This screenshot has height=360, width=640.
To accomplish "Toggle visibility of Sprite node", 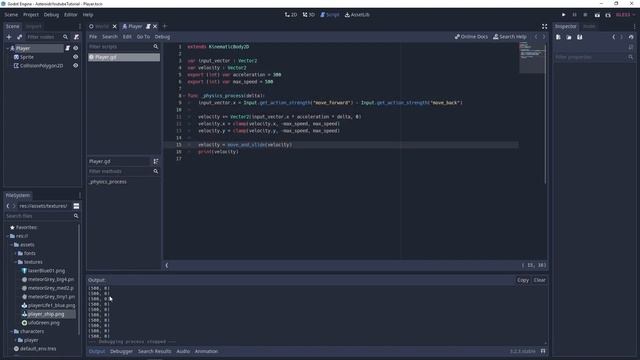I will click(x=76, y=57).
